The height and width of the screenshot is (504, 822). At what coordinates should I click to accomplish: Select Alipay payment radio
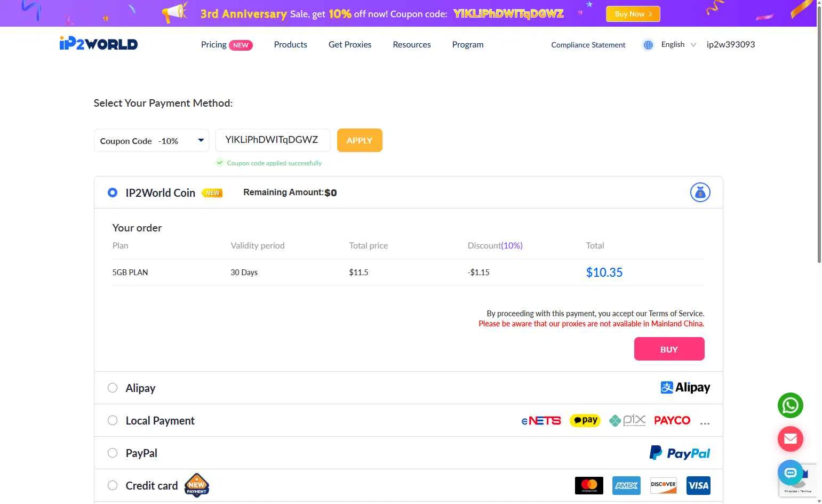tap(113, 388)
